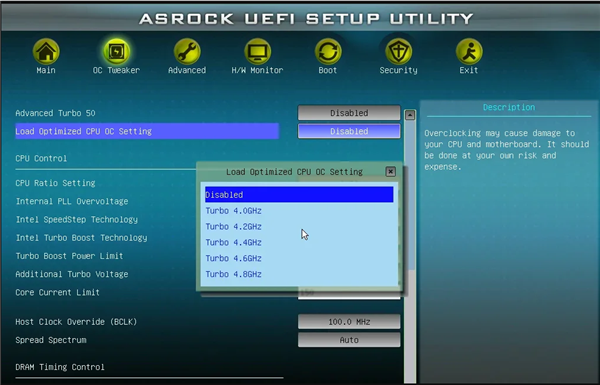Click the scrollbar up arrow

coord(410,115)
